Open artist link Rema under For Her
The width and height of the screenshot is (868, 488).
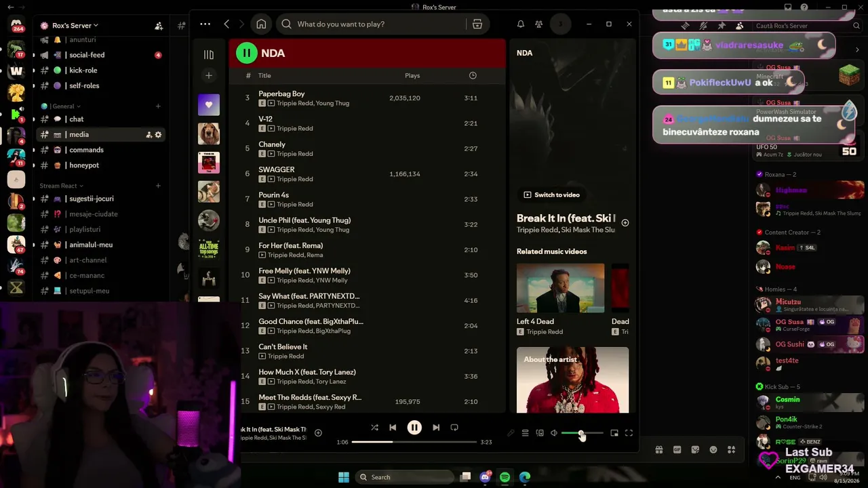(315, 256)
